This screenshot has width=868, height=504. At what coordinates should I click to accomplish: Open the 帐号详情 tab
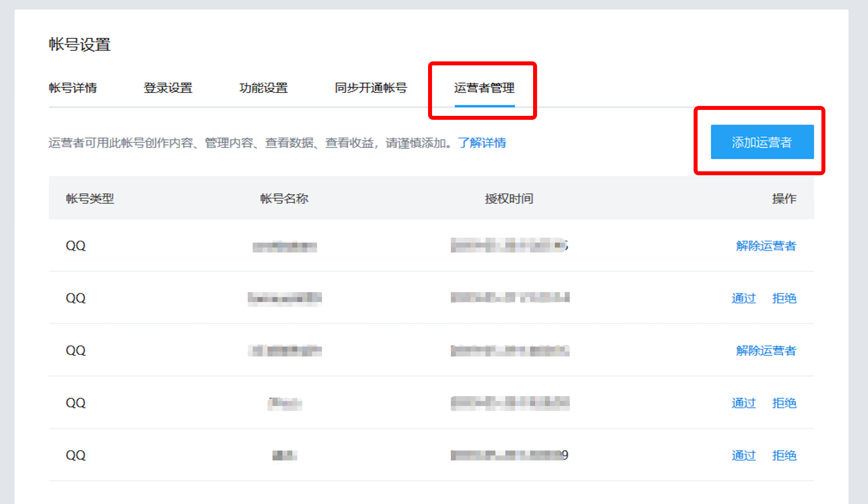tap(73, 88)
